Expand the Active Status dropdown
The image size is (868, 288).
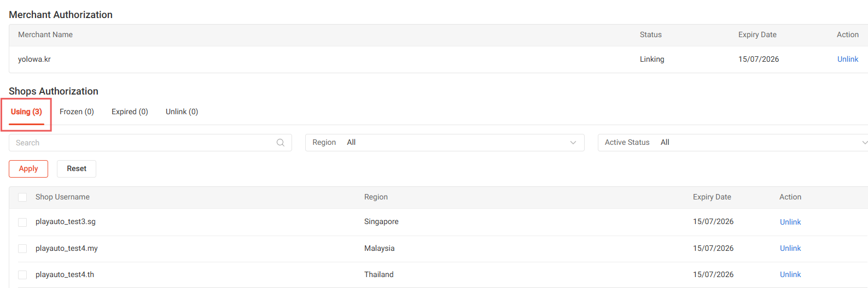733,143
